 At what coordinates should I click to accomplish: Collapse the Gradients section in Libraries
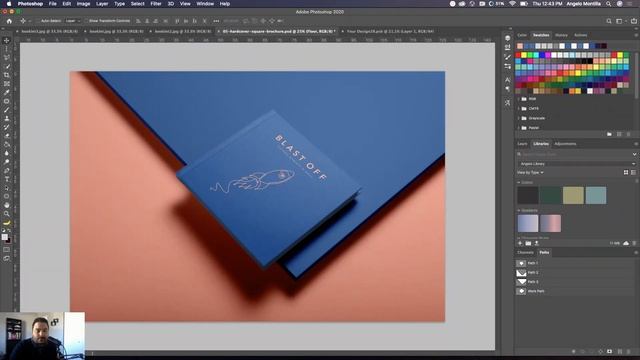coord(519,211)
